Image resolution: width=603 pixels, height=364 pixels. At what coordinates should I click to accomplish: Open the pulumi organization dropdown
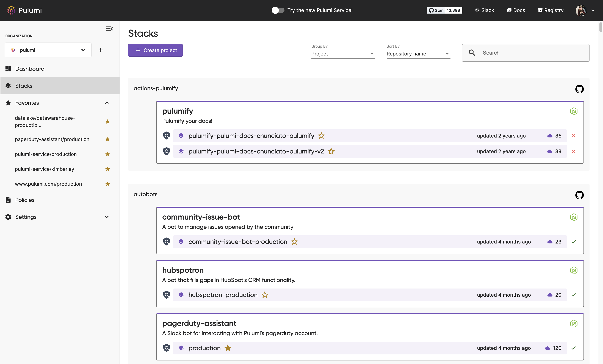(48, 50)
